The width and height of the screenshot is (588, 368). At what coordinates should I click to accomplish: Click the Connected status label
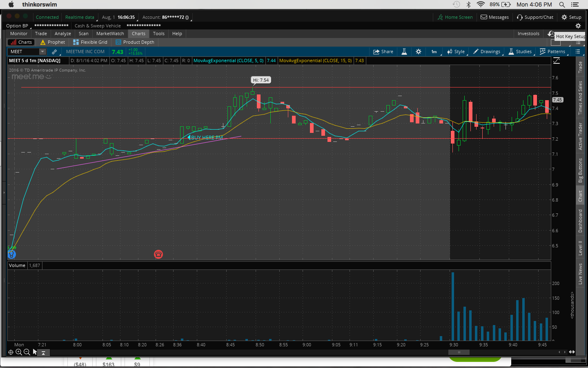point(47,17)
